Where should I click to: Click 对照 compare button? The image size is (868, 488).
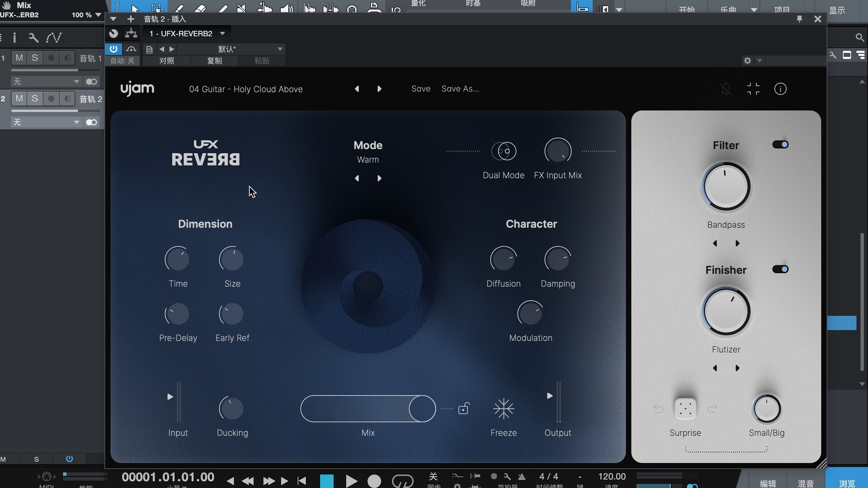(x=166, y=61)
